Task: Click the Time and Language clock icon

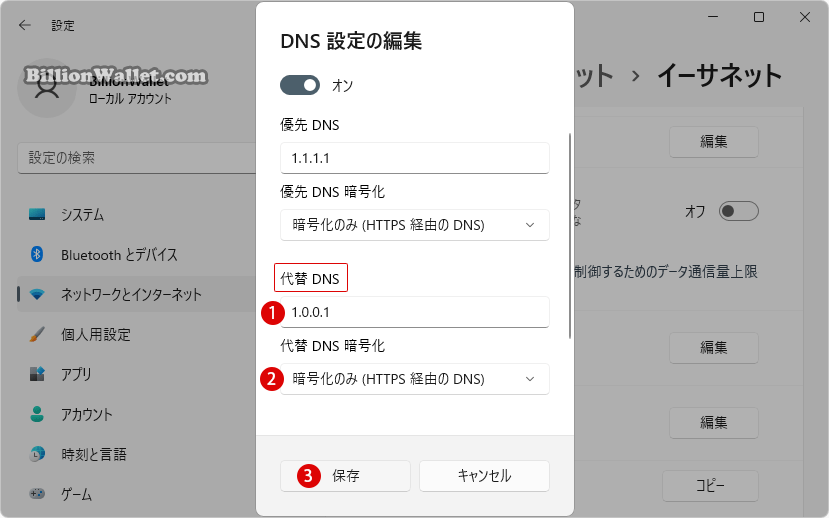Action: tap(37, 454)
